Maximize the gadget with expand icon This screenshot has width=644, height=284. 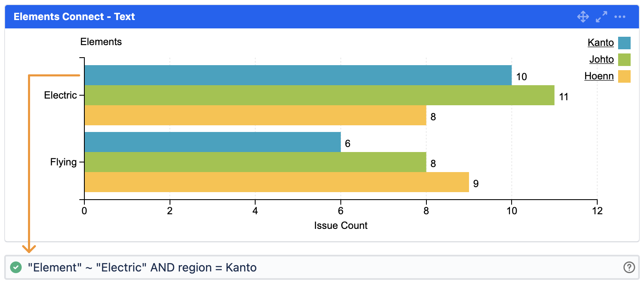601,17
